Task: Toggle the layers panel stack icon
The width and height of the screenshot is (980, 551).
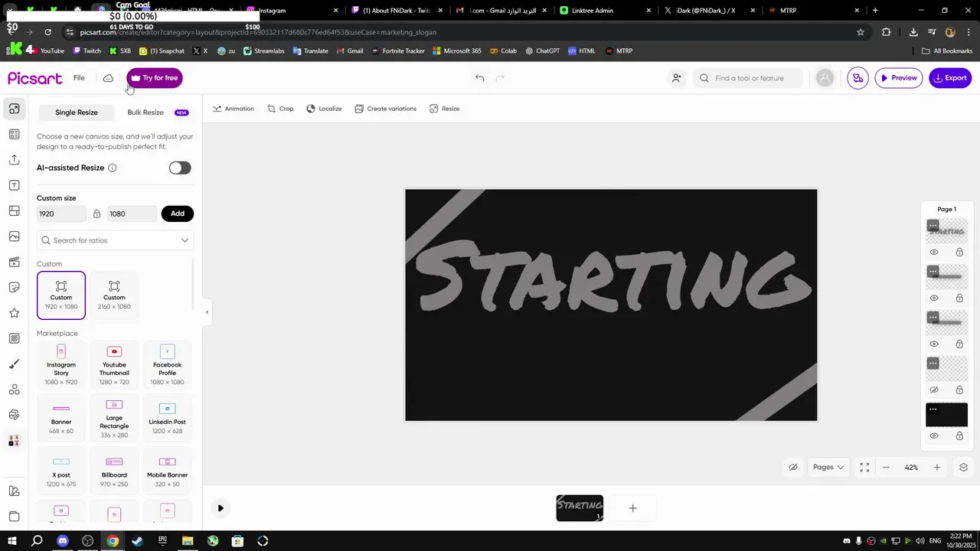Action: click(x=963, y=468)
